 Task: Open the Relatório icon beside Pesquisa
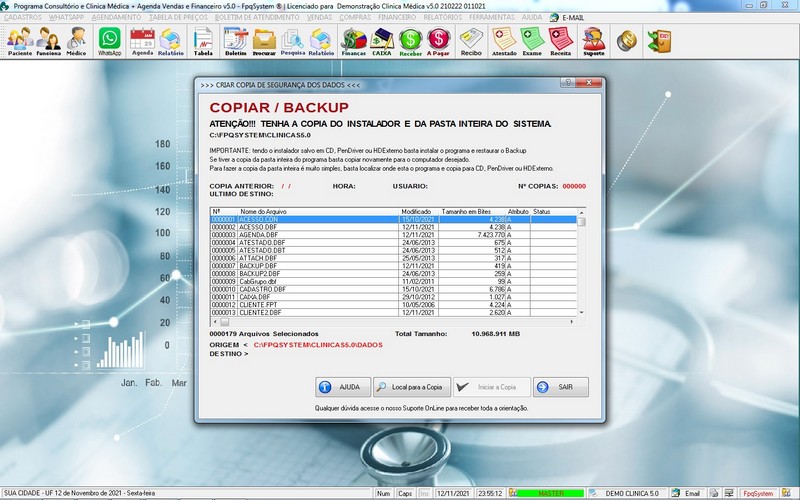(x=321, y=41)
